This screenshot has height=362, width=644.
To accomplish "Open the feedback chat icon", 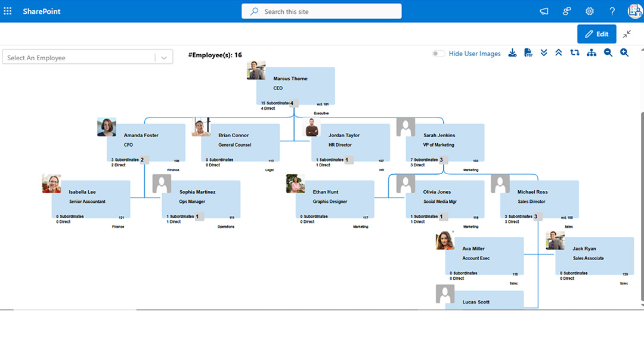I will tap(543, 11).
